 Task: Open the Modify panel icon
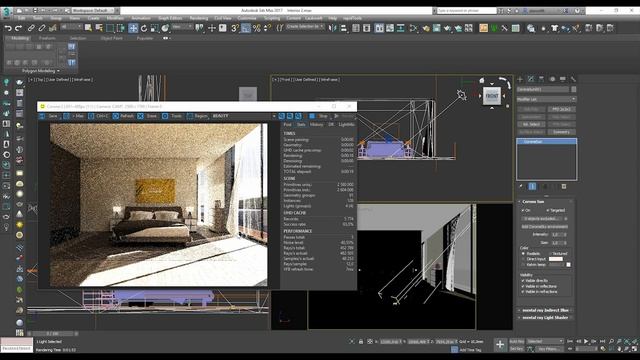[x=531, y=79]
